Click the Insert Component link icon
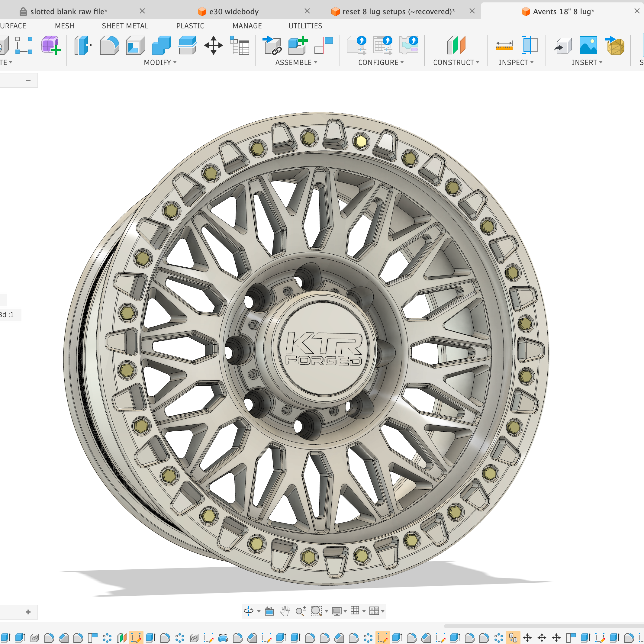 272,45
